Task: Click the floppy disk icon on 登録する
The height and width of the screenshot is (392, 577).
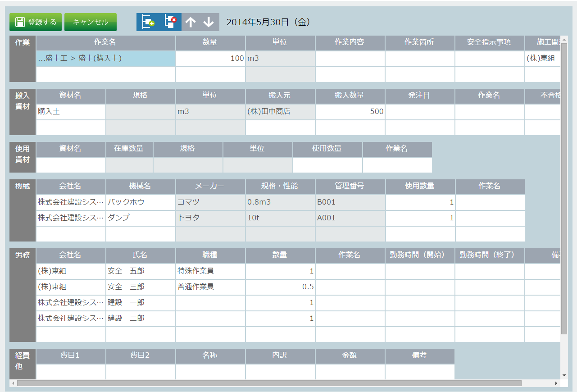Action: click(x=20, y=22)
